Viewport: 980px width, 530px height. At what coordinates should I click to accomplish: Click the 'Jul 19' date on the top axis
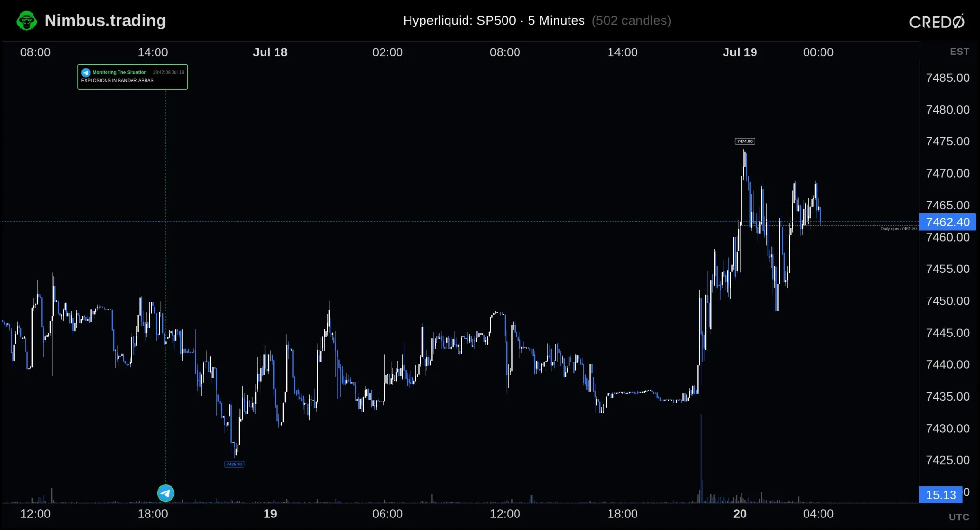[x=740, y=52]
